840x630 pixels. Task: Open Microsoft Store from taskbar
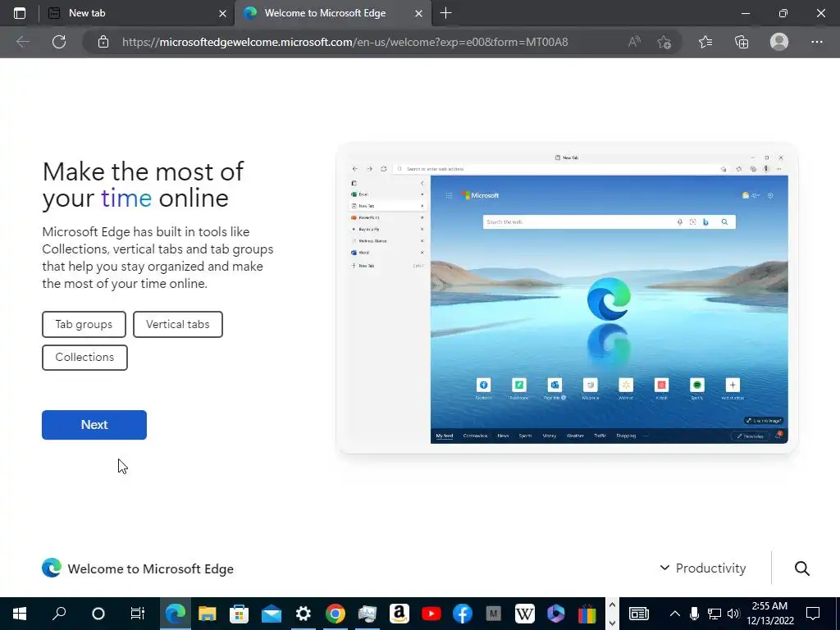tap(239, 614)
